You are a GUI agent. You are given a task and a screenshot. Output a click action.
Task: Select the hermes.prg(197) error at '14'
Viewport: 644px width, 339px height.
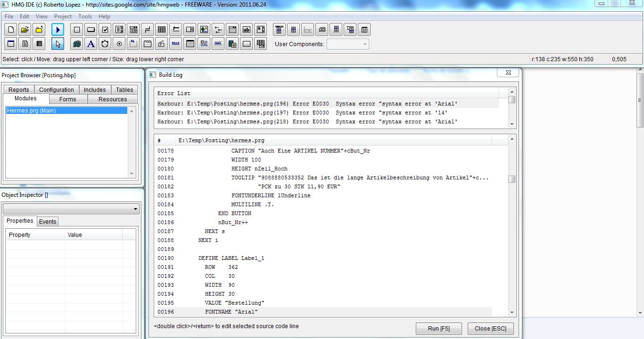(328, 113)
